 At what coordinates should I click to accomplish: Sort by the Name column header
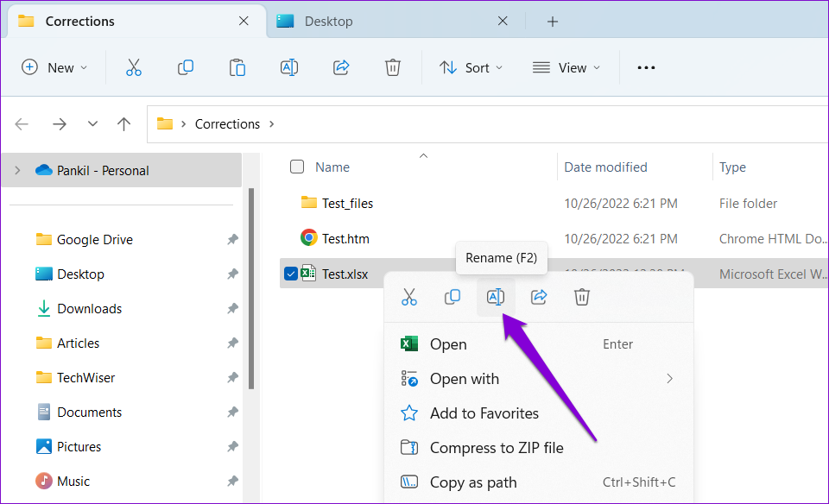click(332, 167)
